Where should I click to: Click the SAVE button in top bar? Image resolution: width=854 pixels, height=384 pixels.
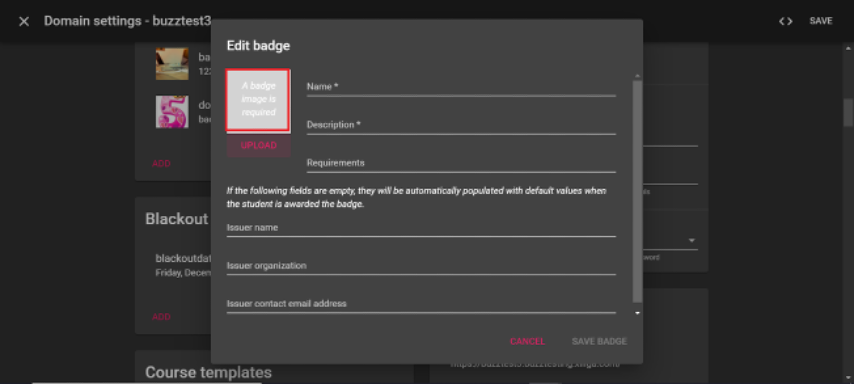click(x=821, y=21)
